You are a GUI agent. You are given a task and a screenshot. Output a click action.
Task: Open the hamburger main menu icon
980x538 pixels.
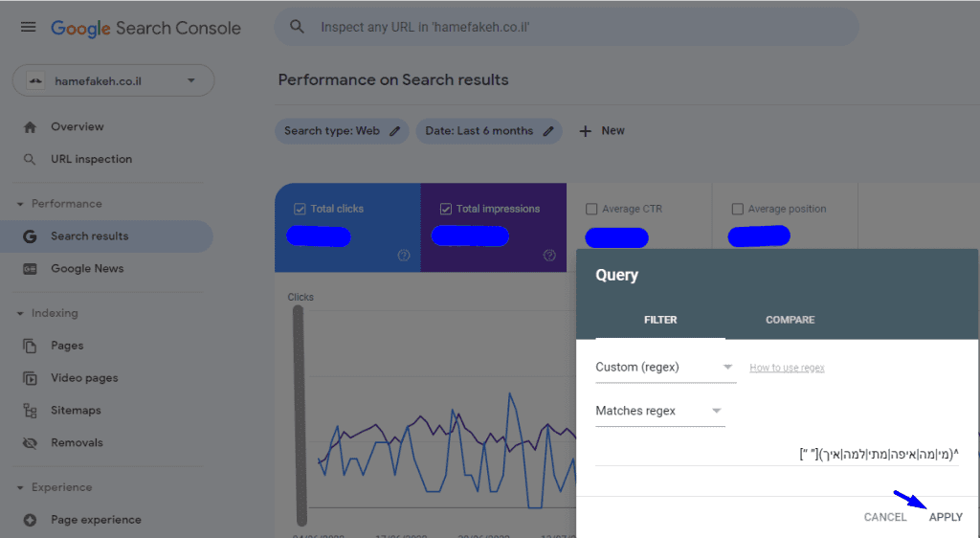[x=29, y=27]
